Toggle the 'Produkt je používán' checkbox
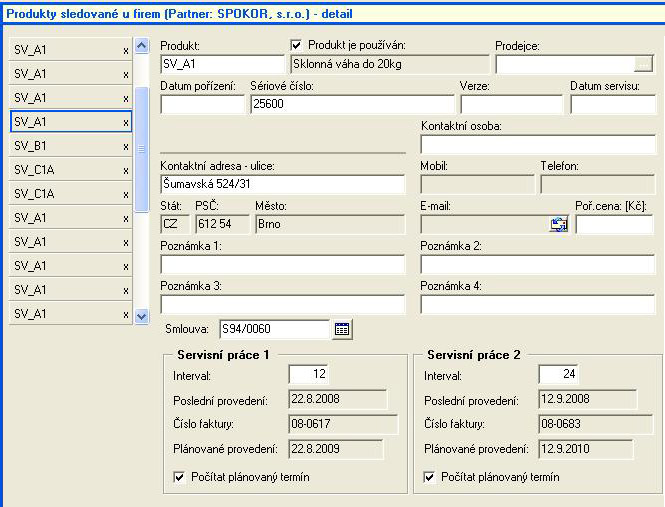 [296, 45]
